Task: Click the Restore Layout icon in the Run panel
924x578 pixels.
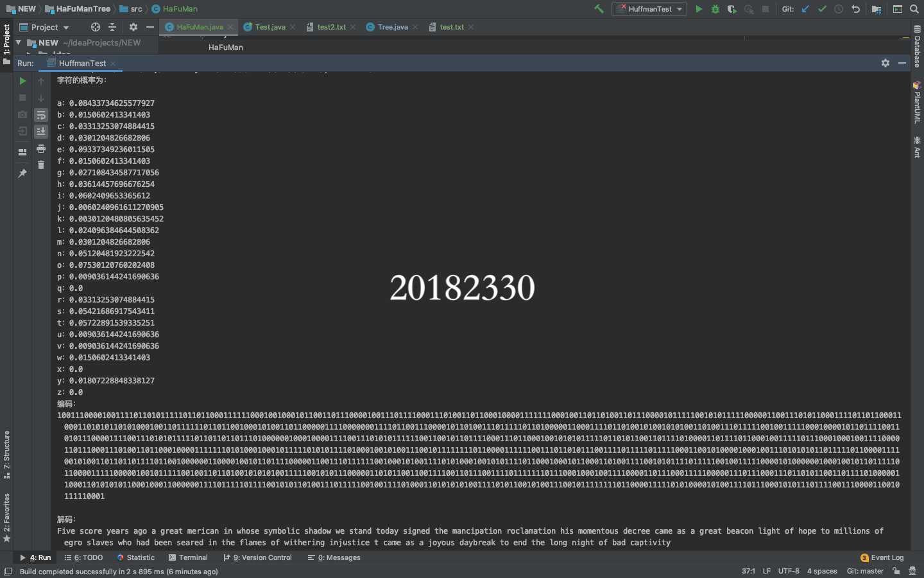Action: 22,152
